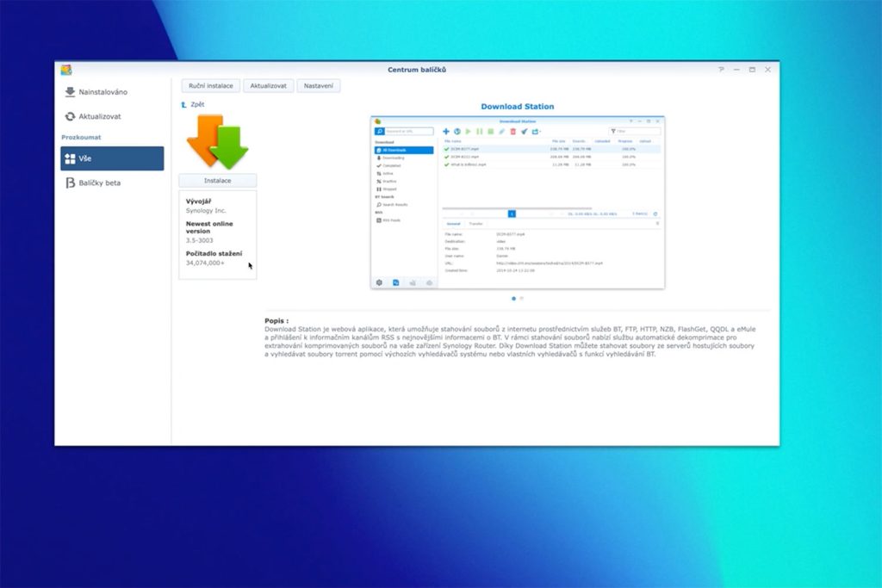The height and width of the screenshot is (588, 882).
Task: Click the Synology Inc. developer text
Action: [206, 210]
